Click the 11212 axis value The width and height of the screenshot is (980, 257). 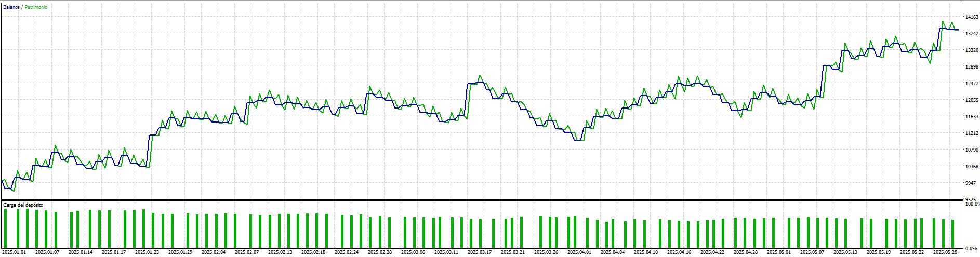pyautogui.click(x=972, y=133)
